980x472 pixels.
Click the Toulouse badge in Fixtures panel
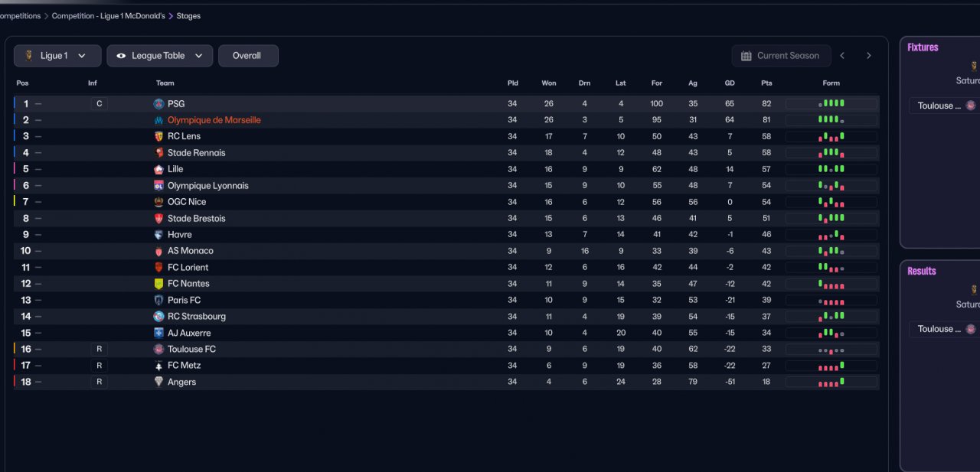(x=971, y=106)
